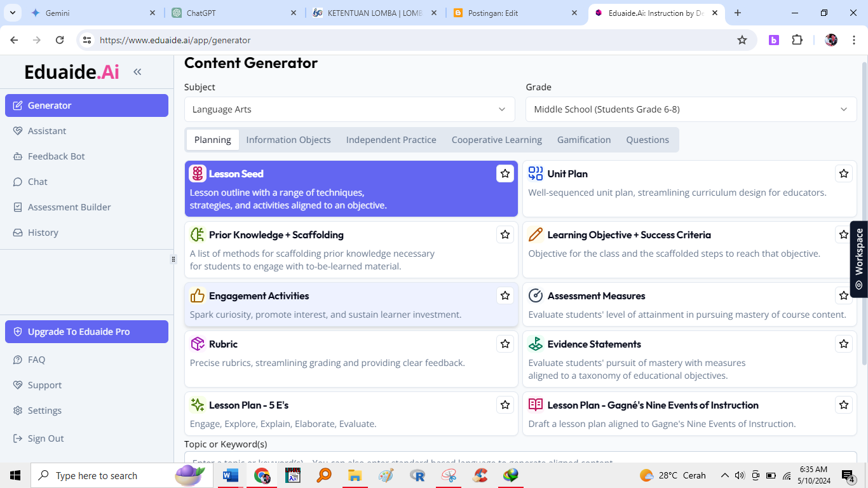Click the Evidence Statements icon
This screenshot has height=488, width=868.
[536, 344]
